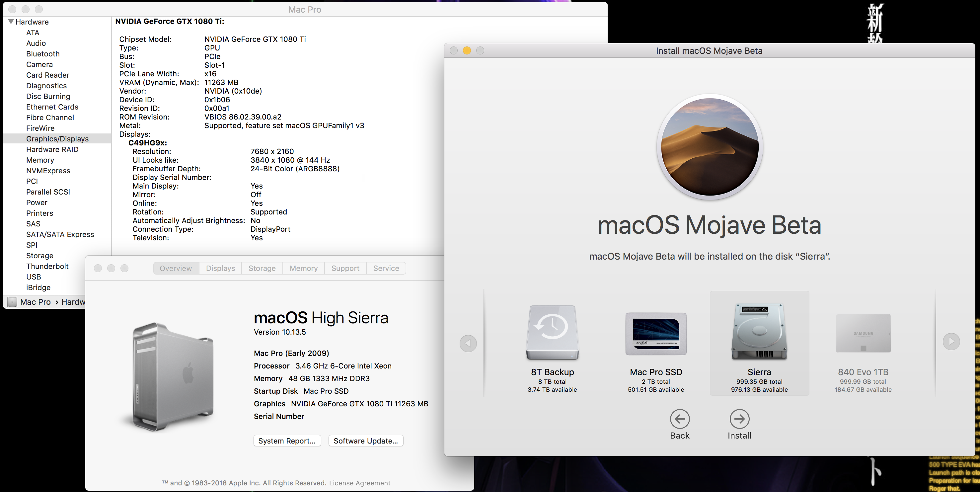Image resolution: width=980 pixels, height=492 pixels.
Task: Click the Mac Pro computer icon in path bar
Action: click(12, 302)
